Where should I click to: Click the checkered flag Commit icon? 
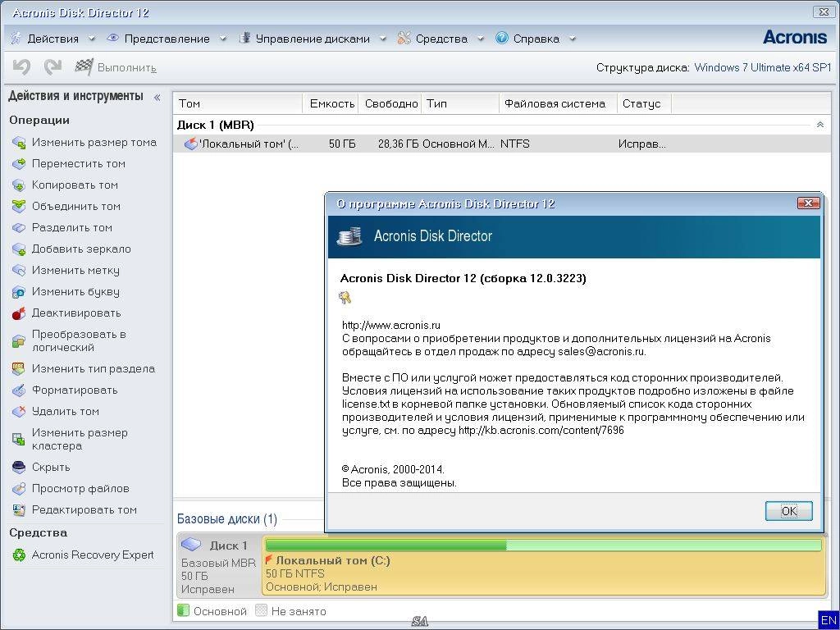pos(84,67)
